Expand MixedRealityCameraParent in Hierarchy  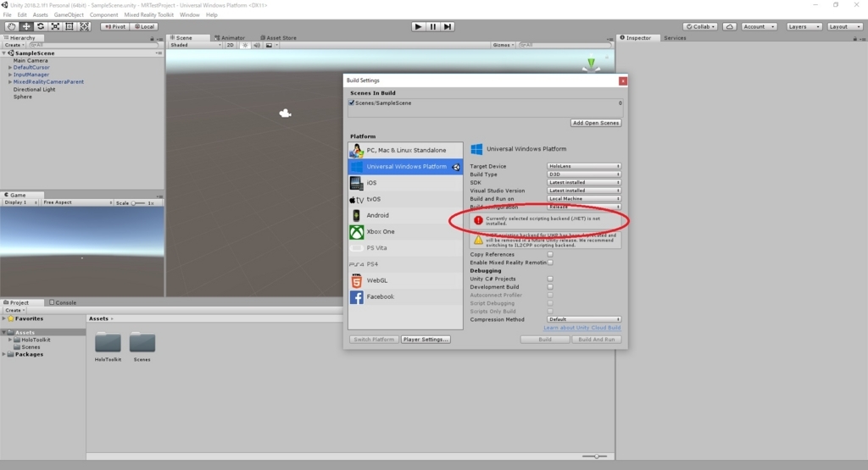[10, 82]
